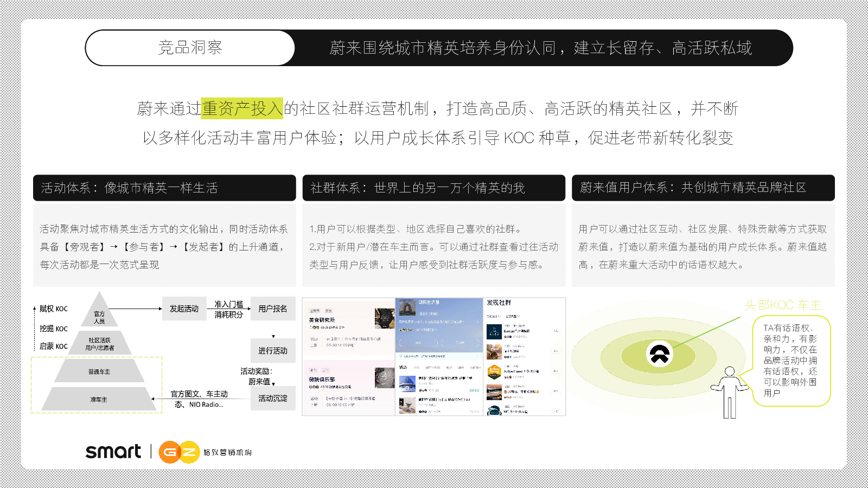The height and width of the screenshot is (488, 868).
Task: Click the 活动 tab in the middle screenshot
Action: click(403, 367)
